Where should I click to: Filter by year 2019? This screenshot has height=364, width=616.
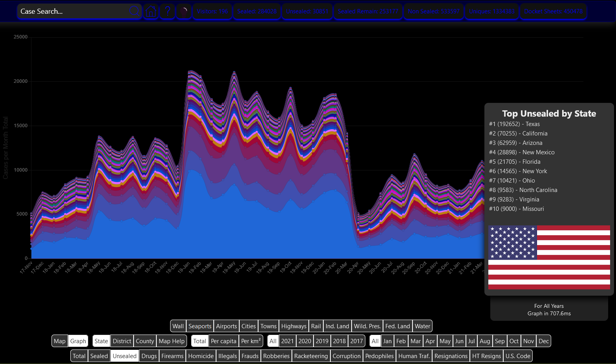pos(322,341)
